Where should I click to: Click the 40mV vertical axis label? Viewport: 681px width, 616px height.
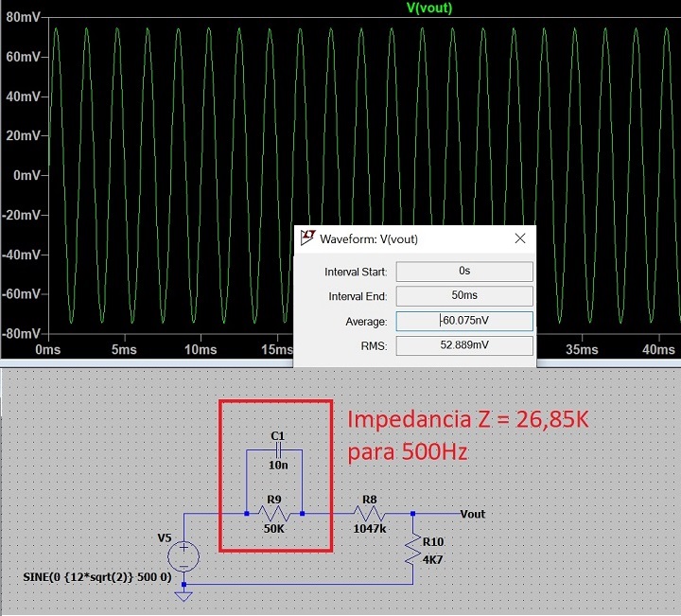tap(23, 97)
